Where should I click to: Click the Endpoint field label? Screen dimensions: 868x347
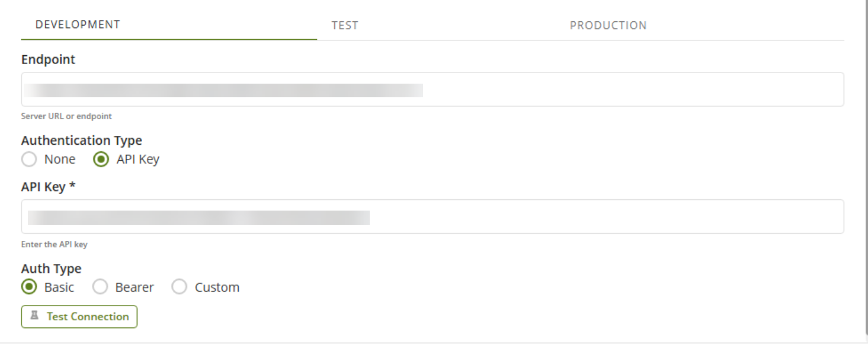click(48, 59)
